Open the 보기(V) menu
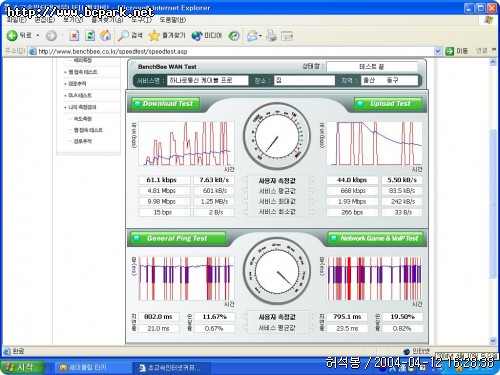The width and height of the screenshot is (500, 375). coord(73,20)
